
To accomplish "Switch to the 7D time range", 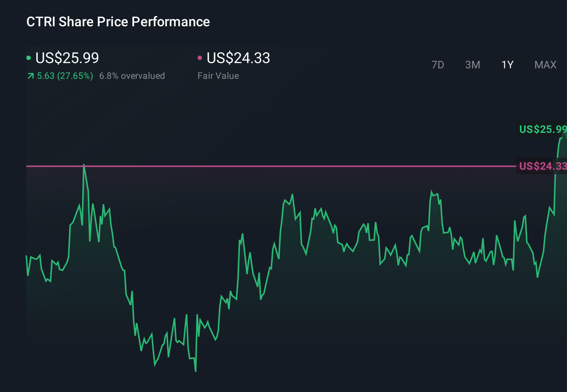I will (x=438, y=65).
